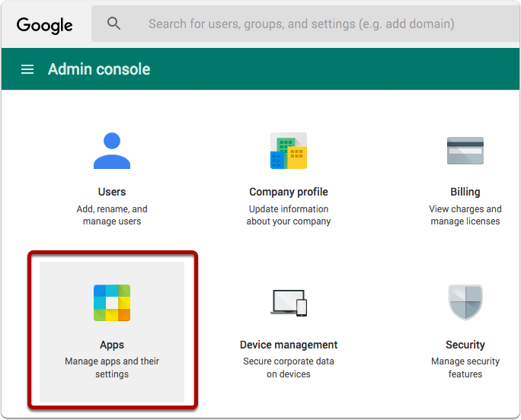This screenshot has height=420, width=521.
Task: Click the Device management title
Action: click(x=289, y=345)
